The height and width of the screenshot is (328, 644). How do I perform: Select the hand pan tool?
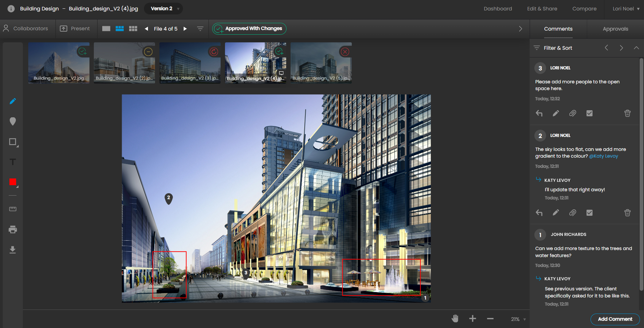coord(455,319)
